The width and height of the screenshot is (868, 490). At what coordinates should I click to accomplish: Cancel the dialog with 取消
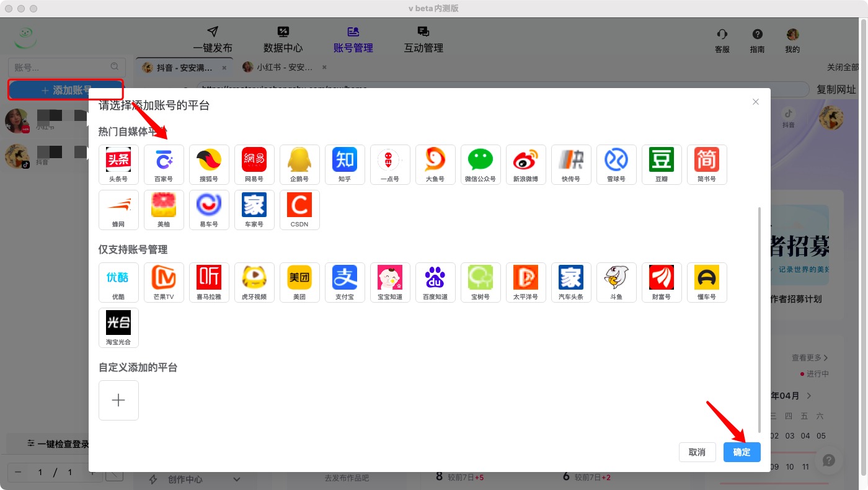pyautogui.click(x=697, y=452)
